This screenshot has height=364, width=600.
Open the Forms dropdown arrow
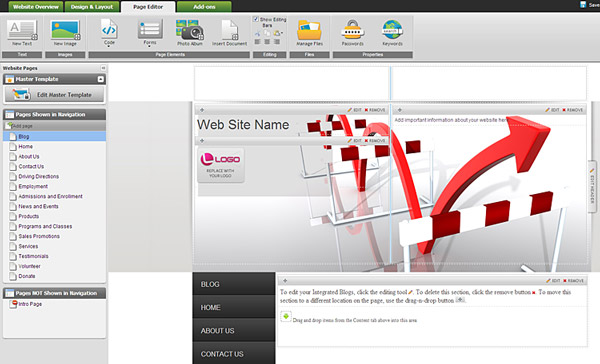(x=150, y=46)
